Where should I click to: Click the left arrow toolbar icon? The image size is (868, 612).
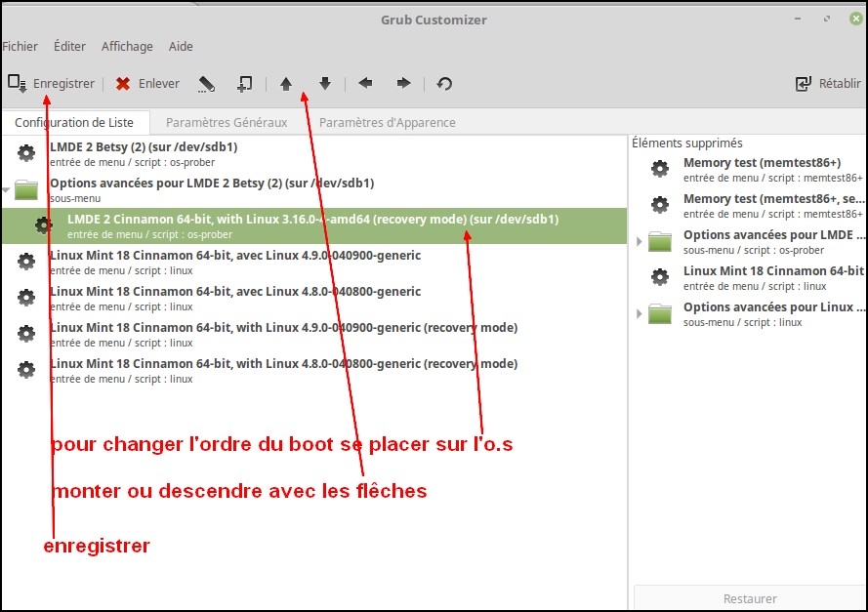[x=365, y=84]
